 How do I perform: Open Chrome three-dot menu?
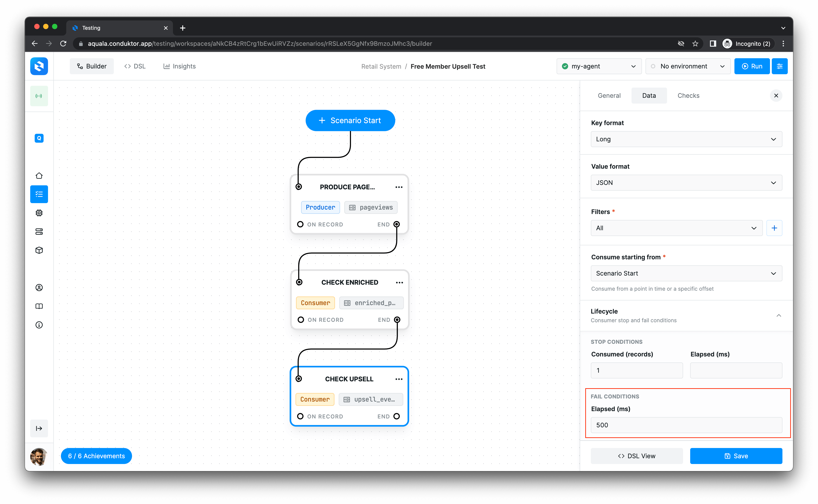783,44
